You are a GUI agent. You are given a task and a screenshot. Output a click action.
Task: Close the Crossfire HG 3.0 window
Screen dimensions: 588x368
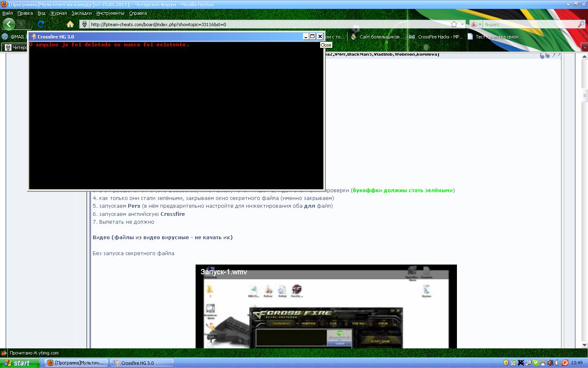[320, 36]
